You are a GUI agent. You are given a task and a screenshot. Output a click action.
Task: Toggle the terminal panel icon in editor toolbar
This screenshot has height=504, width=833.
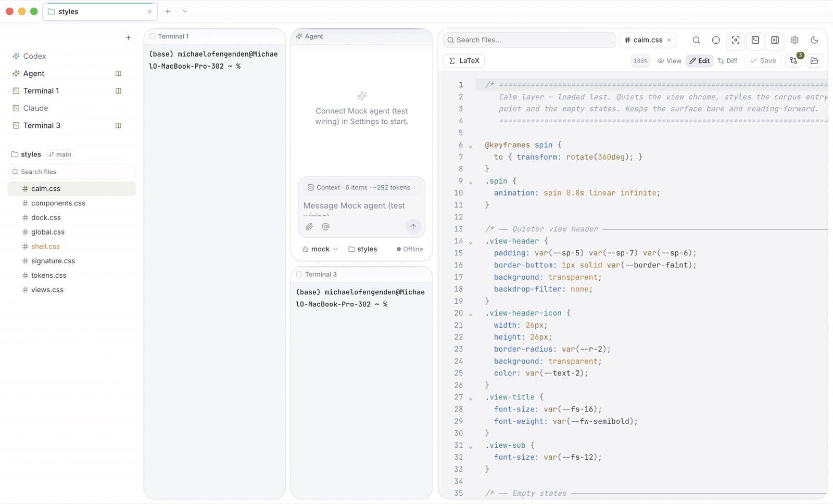click(x=755, y=40)
